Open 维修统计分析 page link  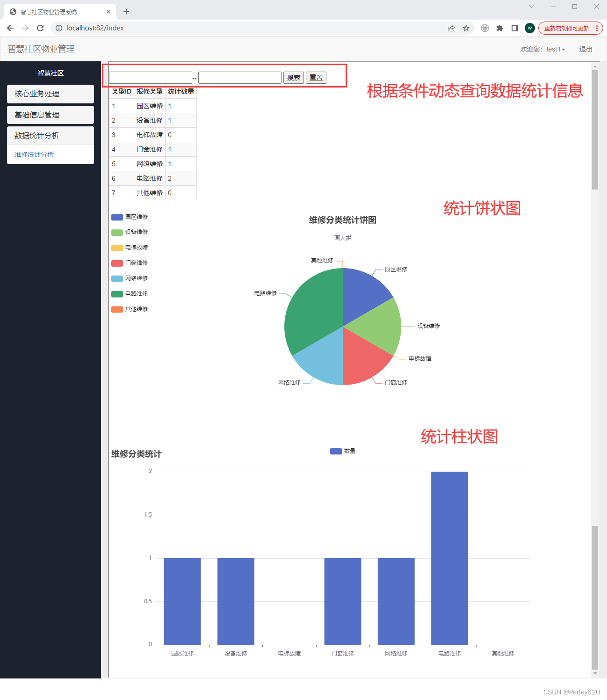point(34,154)
